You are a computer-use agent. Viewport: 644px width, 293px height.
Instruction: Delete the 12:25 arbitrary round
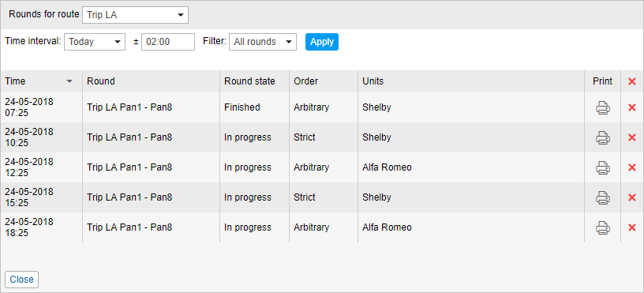coord(632,167)
